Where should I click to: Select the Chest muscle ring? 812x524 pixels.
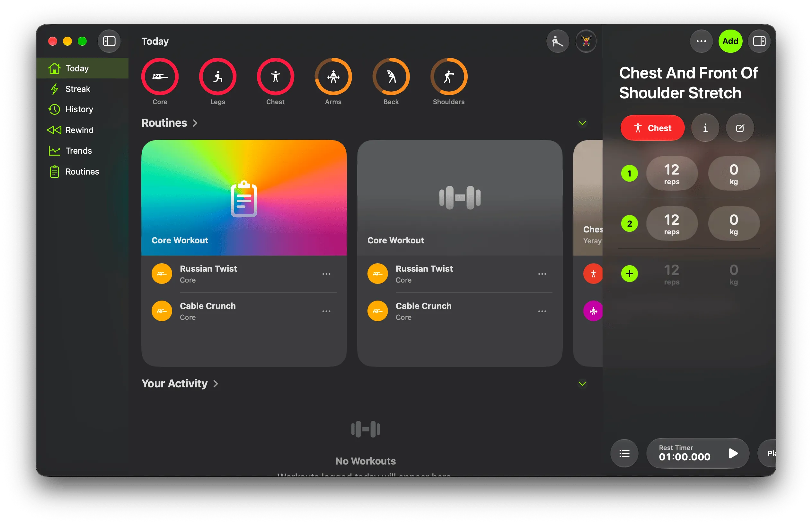pyautogui.click(x=275, y=77)
